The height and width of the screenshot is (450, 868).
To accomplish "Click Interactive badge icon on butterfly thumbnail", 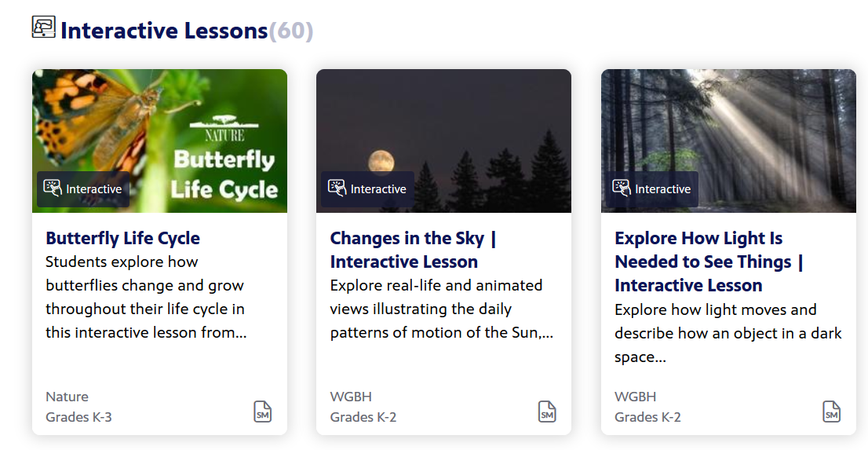I will [x=53, y=188].
